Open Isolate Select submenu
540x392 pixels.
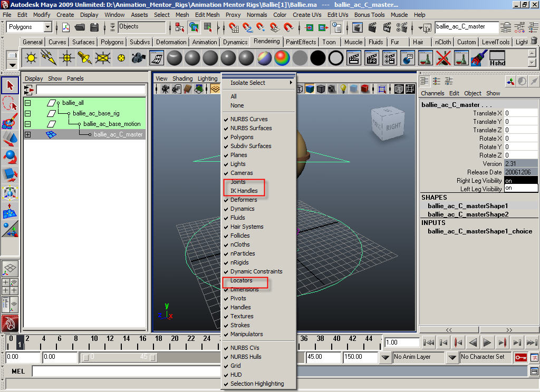click(258, 83)
